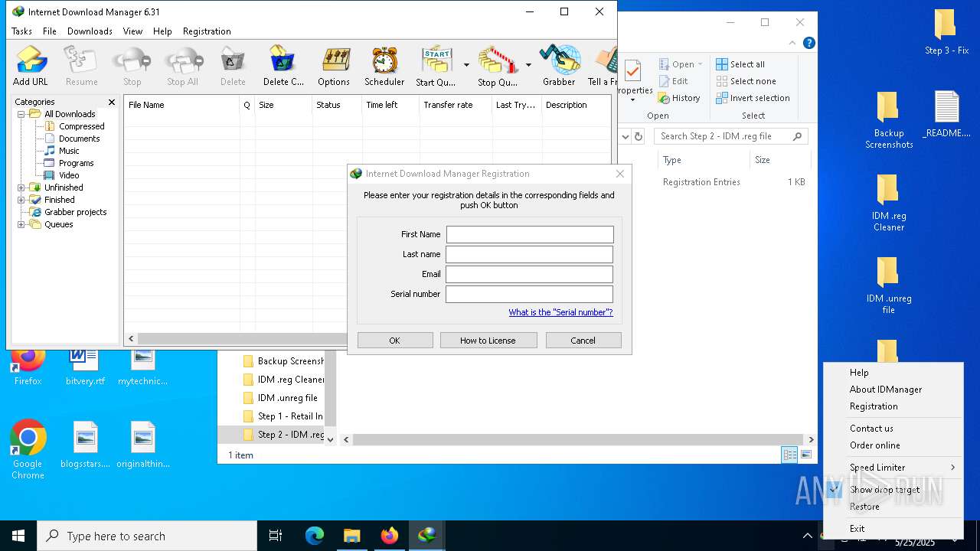
Task: Choose Exit from tray menu
Action: [x=893, y=529]
